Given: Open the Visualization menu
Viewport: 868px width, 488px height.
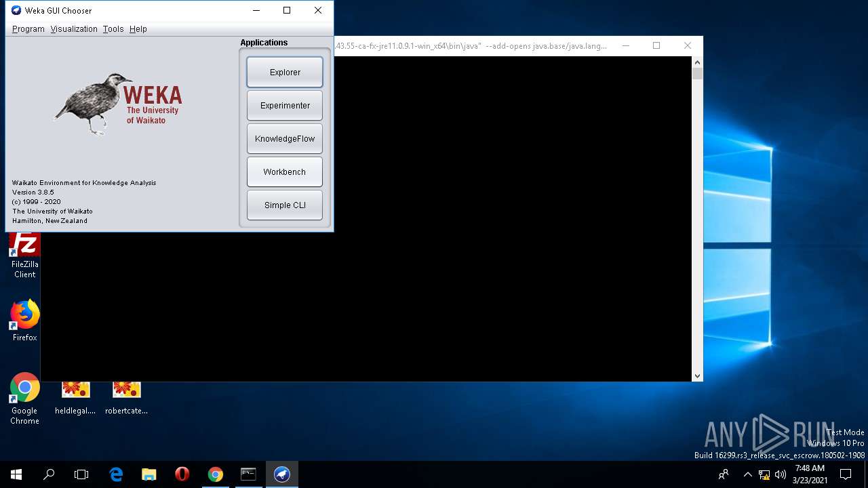Looking at the screenshot, I should tap(74, 29).
